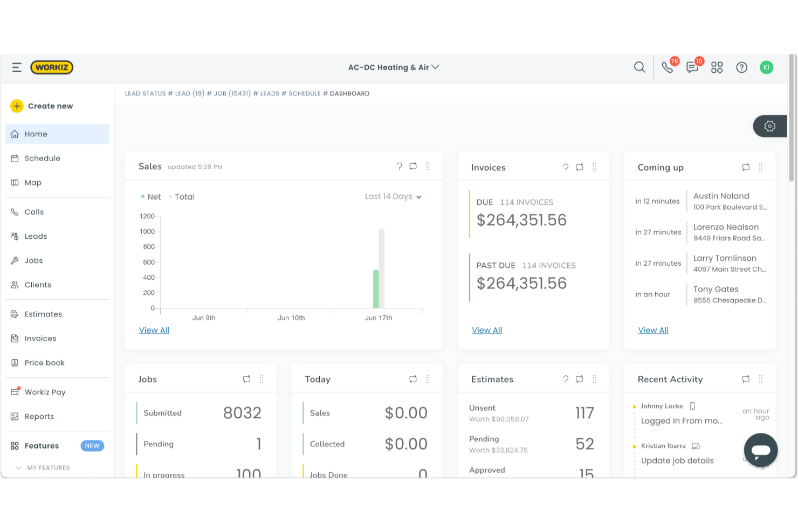Open the messages icon showing 10 unread
798x532 pixels.
click(692, 67)
